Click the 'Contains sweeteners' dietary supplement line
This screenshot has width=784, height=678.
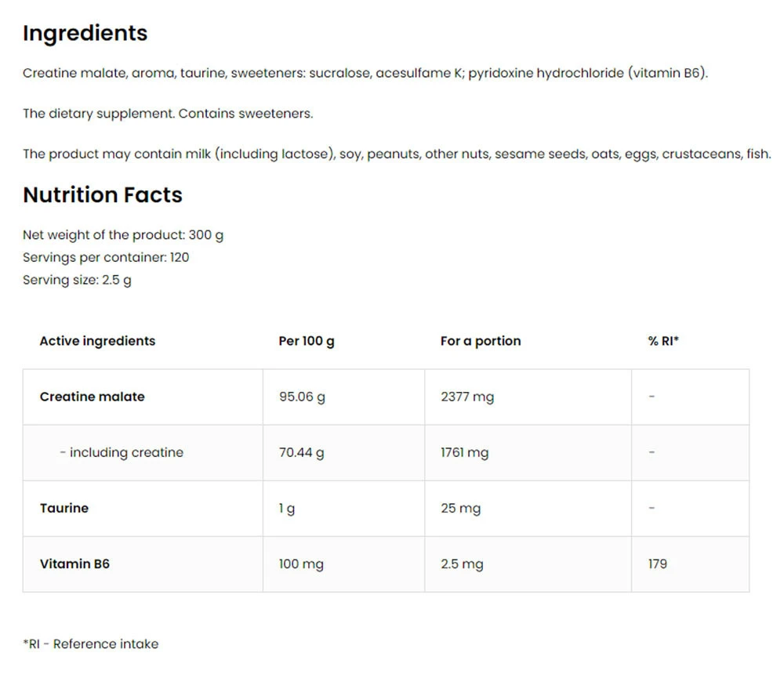(x=168, y=114)
